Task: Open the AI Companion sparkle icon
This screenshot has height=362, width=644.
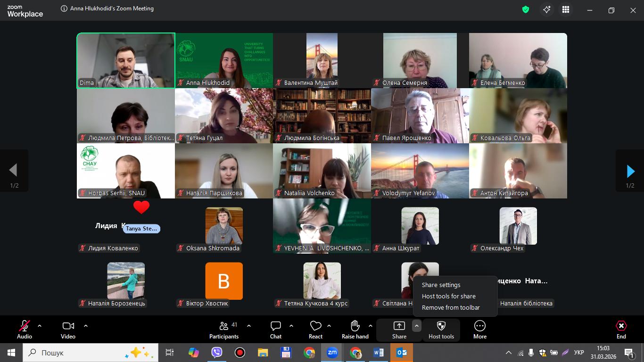Action: [547, 9]
